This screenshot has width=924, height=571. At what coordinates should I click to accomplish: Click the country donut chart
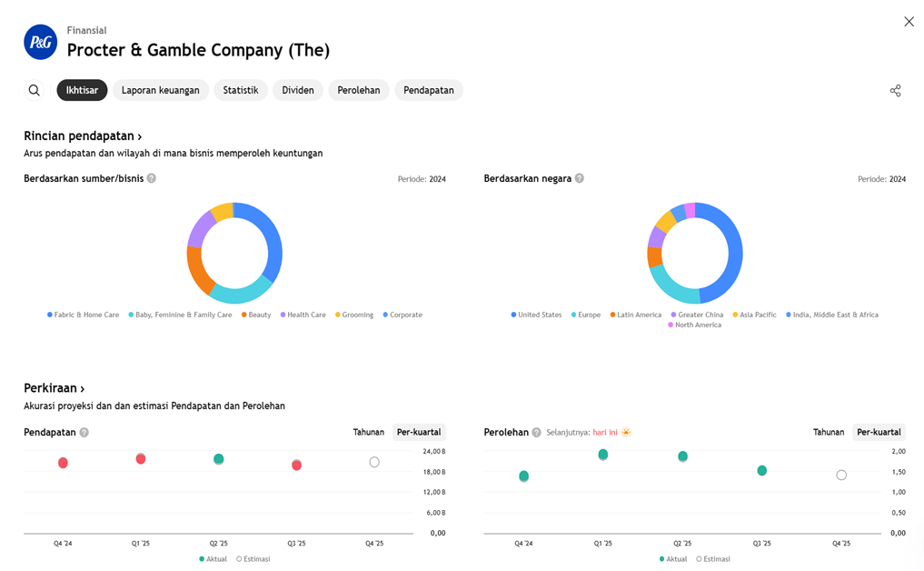coord(695,253)
